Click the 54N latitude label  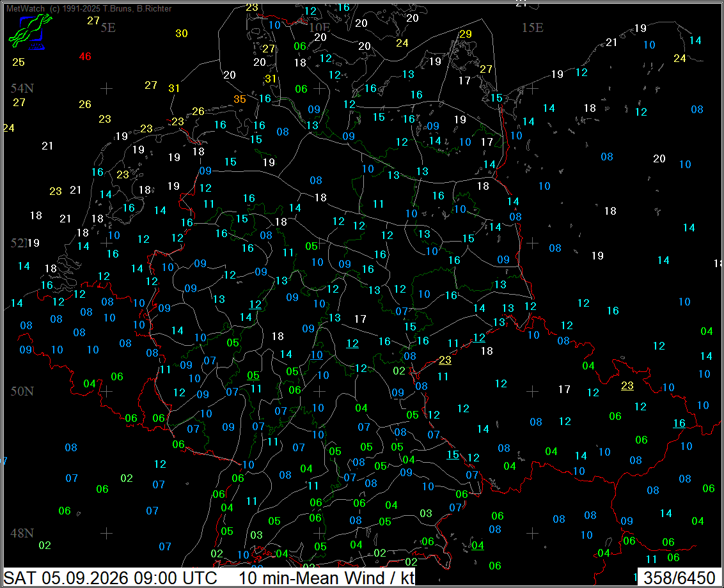[x=22, y=88]
